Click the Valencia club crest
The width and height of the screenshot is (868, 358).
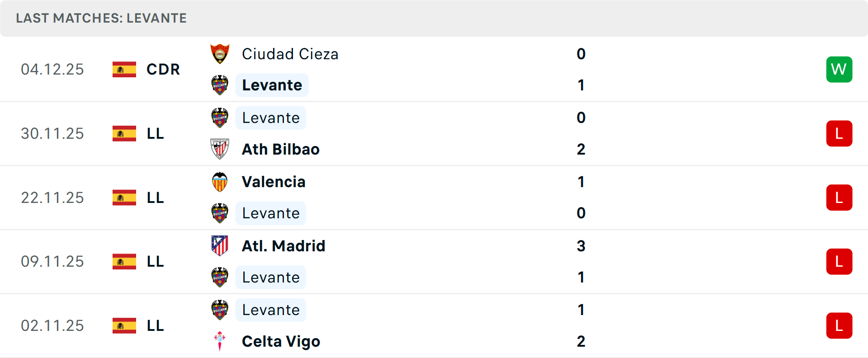(x=220, y=182)
